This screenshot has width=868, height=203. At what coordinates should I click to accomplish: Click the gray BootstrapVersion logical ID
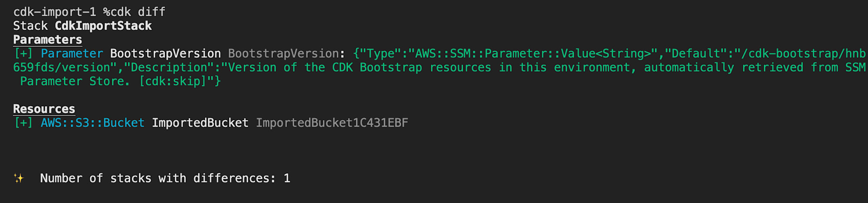[283, 53]
